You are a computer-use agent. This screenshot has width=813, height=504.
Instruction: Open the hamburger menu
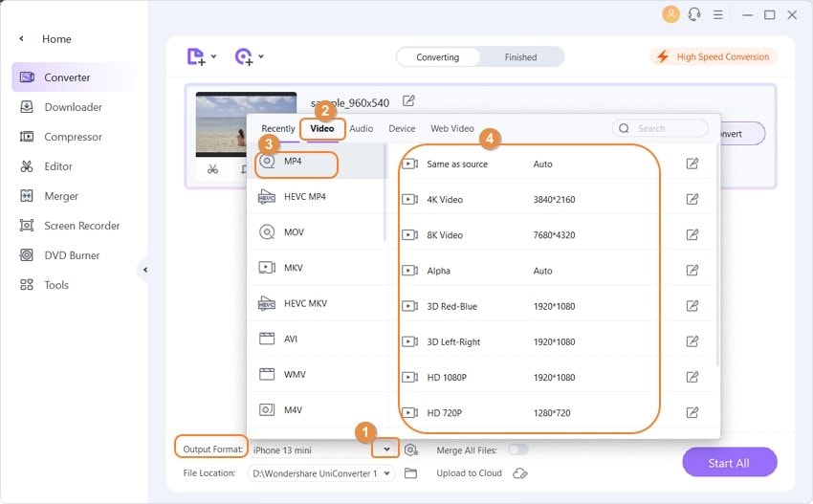[717, 15]
